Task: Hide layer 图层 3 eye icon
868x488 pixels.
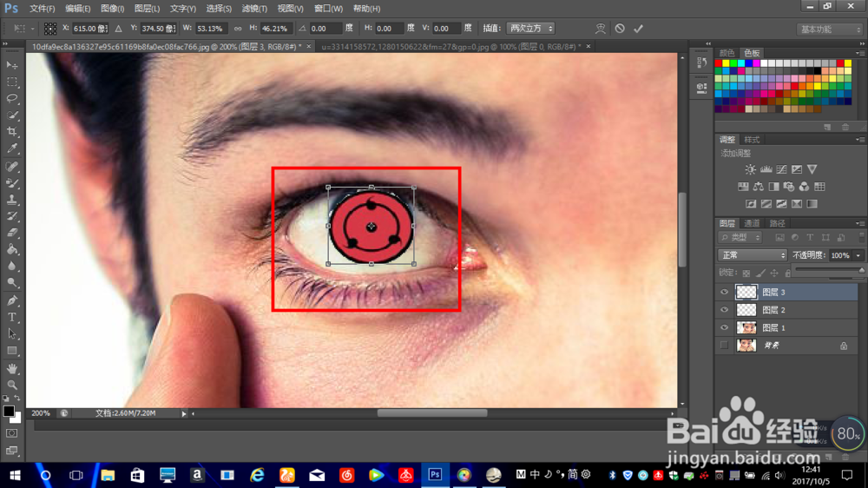Action: 724,292
